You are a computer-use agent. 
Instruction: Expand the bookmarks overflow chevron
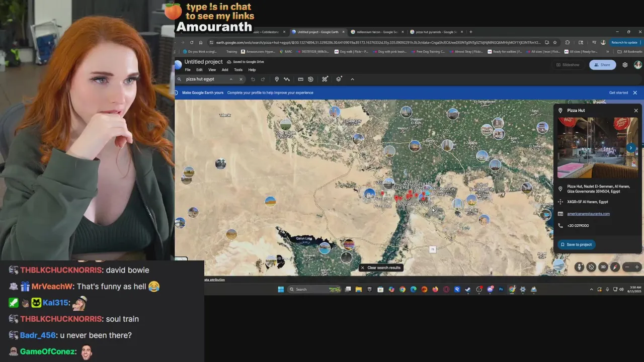(607, 51)
